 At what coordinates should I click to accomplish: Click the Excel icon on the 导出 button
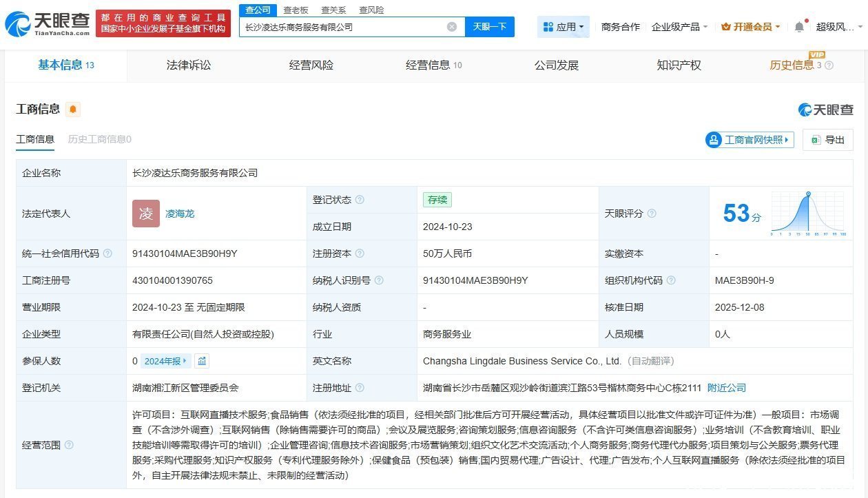tap(816, 140)
